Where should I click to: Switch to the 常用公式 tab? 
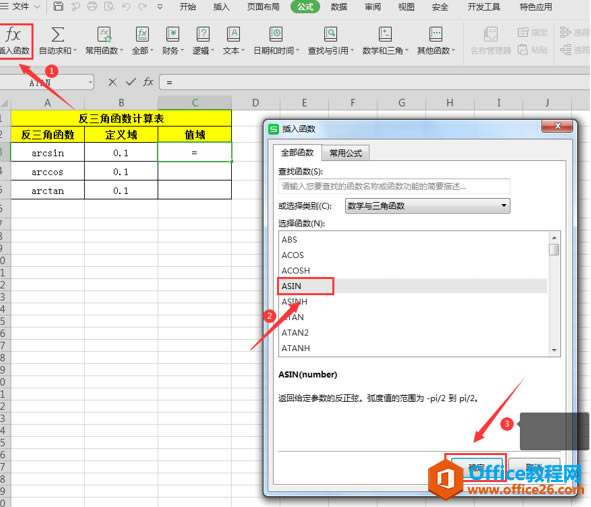[345, 153]
